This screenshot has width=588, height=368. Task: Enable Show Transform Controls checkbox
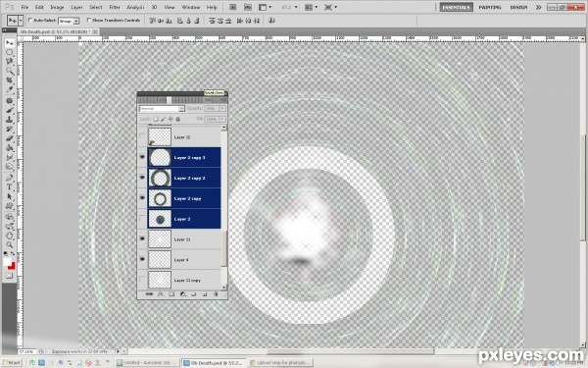89,20
